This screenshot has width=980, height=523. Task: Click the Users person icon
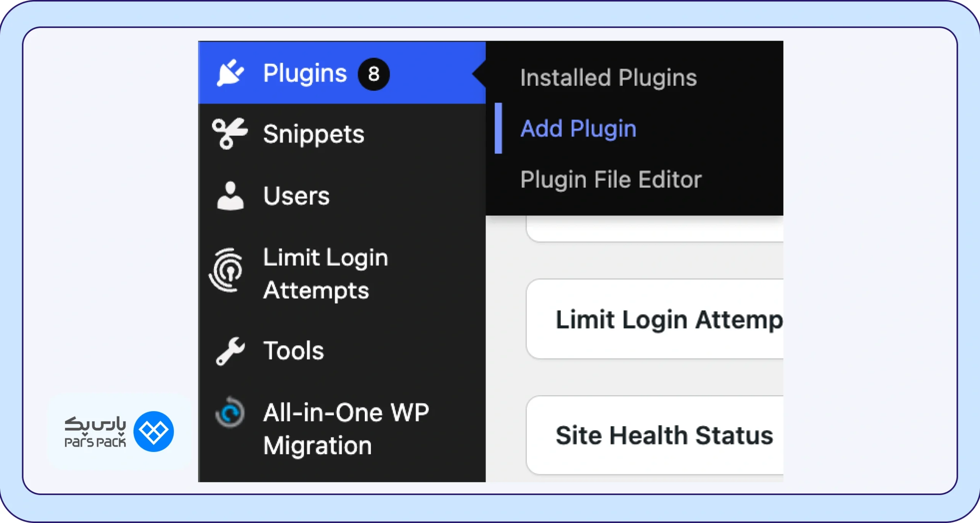(x=230, y=196)
